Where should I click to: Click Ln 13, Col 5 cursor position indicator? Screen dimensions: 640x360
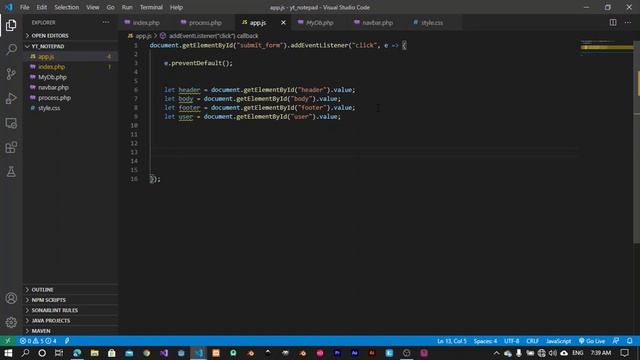pyautogui.click(x=451, y=341)
